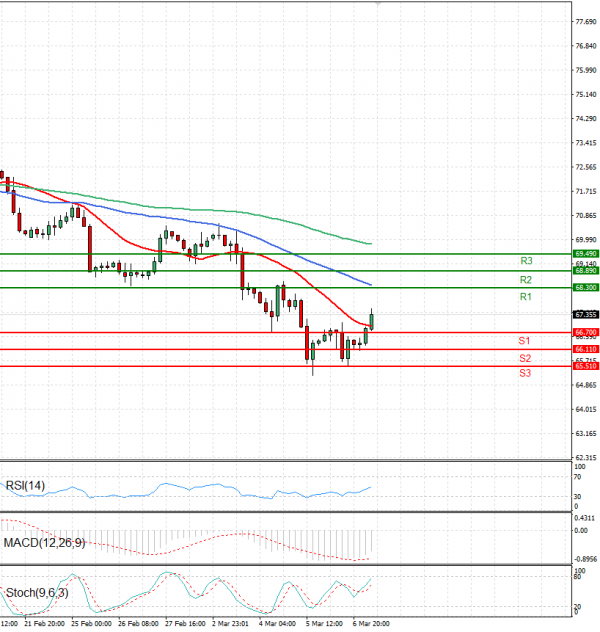This screenshot has width=600, height=632.
Task: Select the current price tag 67.355
Action: click(x=585, y=314)
